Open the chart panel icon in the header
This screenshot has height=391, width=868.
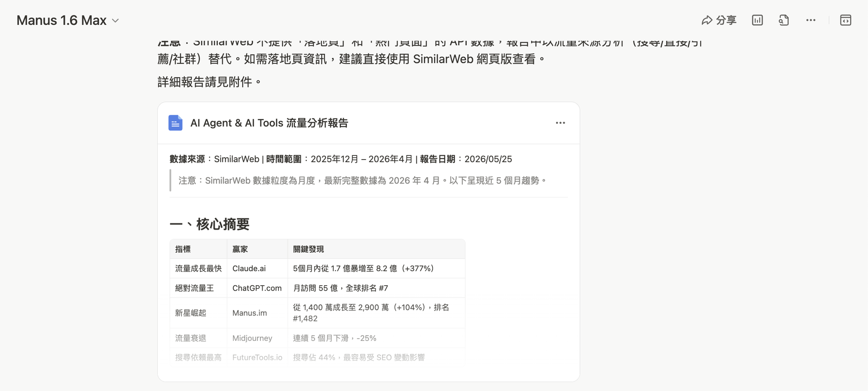[x=757, y=20]
